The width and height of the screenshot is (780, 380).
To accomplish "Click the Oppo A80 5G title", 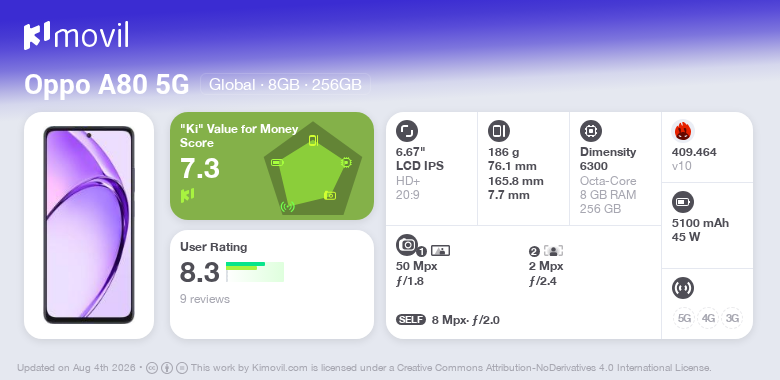I will pyautogui.click(x=106, y=85).
